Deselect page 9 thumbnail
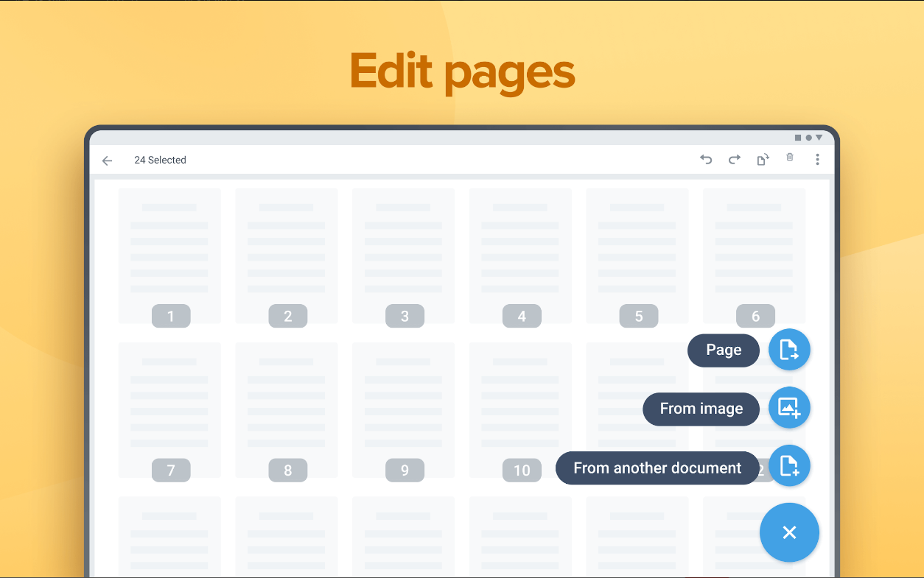The height and width of the screenshot is (578, 924). 403,410
